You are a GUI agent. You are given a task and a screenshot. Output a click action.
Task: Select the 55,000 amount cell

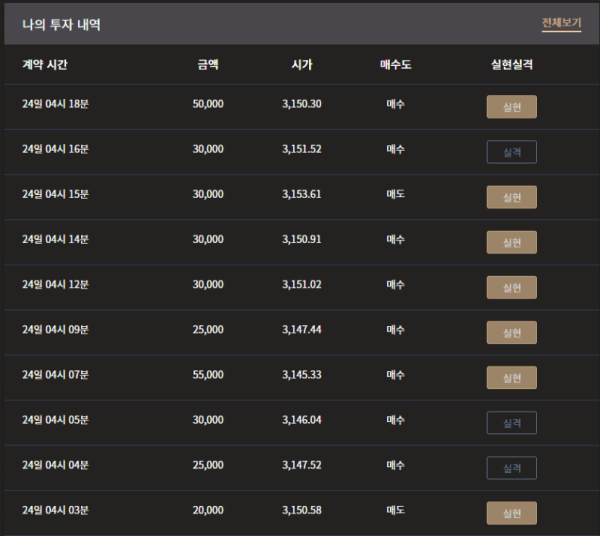click(x=208, y=375)
